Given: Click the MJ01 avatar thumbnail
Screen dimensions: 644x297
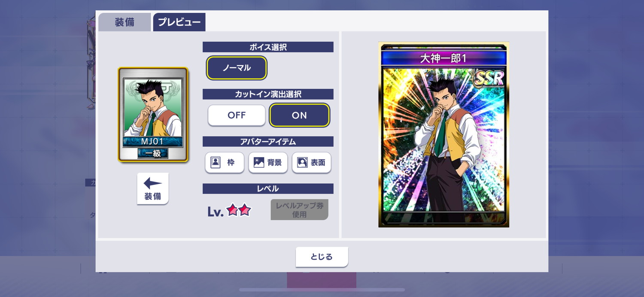Looking at the screenshot, I should (x=153, y=115).
